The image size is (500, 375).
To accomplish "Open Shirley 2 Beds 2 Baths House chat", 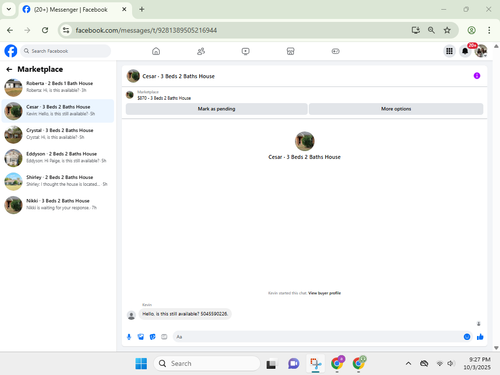I will 58,181.
